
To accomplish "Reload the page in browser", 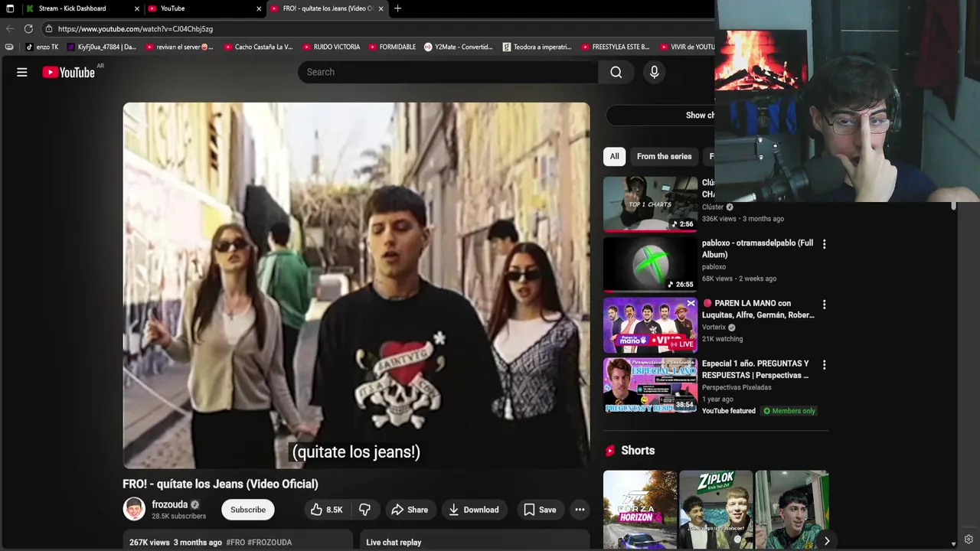I will point(28,28).
